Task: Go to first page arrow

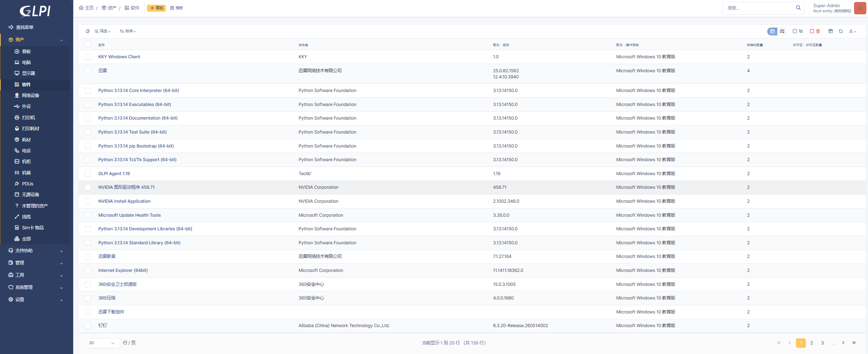Action: coord(779,343)
